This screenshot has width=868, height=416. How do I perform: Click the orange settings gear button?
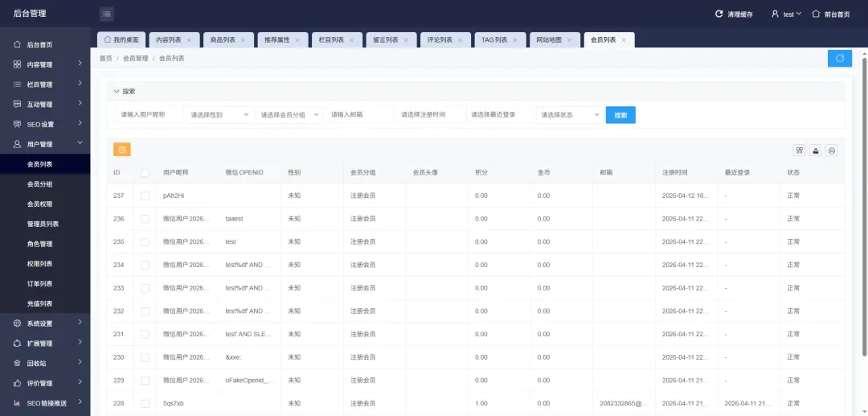pyautogui.click(x=122, y=150)
